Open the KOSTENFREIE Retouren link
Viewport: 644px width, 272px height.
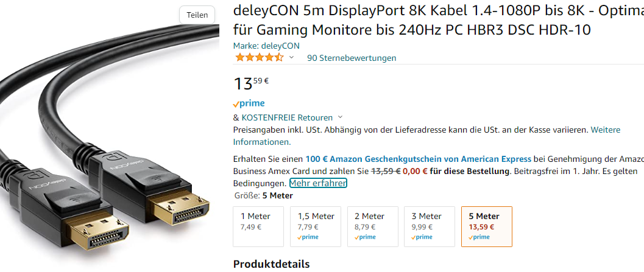287,117
